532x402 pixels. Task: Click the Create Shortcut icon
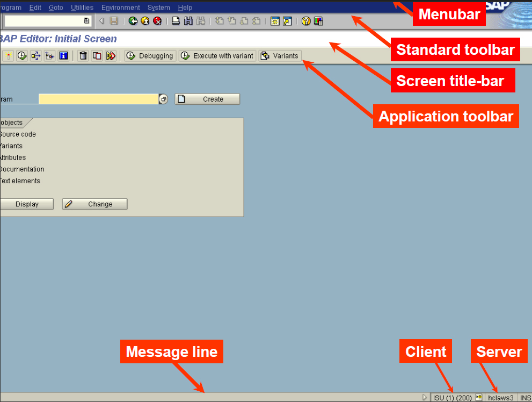click(x=287, y=21)
